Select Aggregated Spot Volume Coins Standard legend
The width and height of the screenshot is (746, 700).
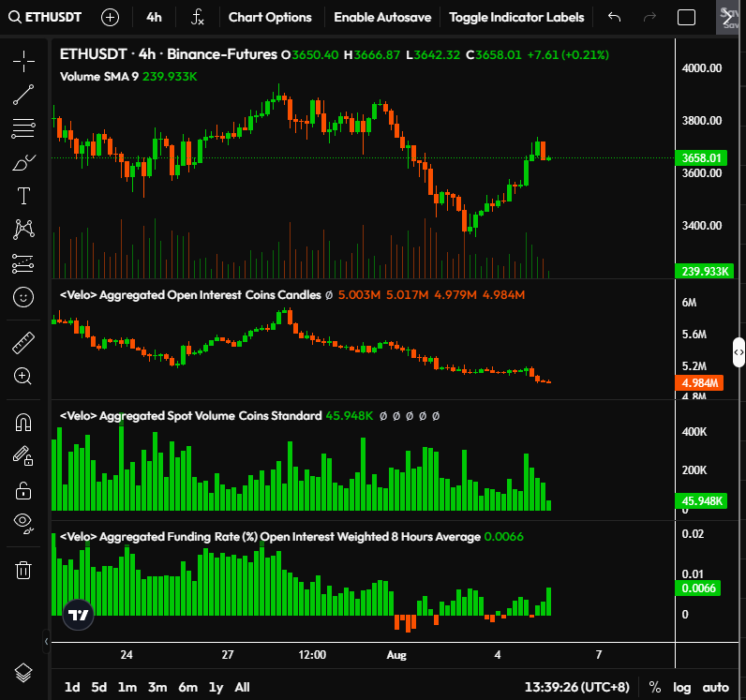tap(191, 416)
